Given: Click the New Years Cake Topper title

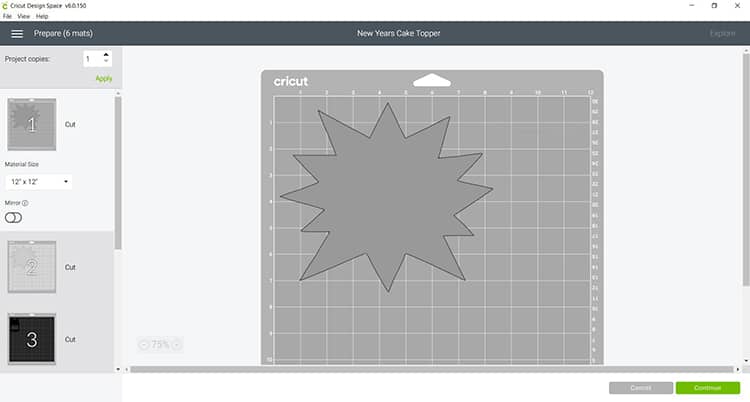Looking at the screenshot, I should 398,34.
